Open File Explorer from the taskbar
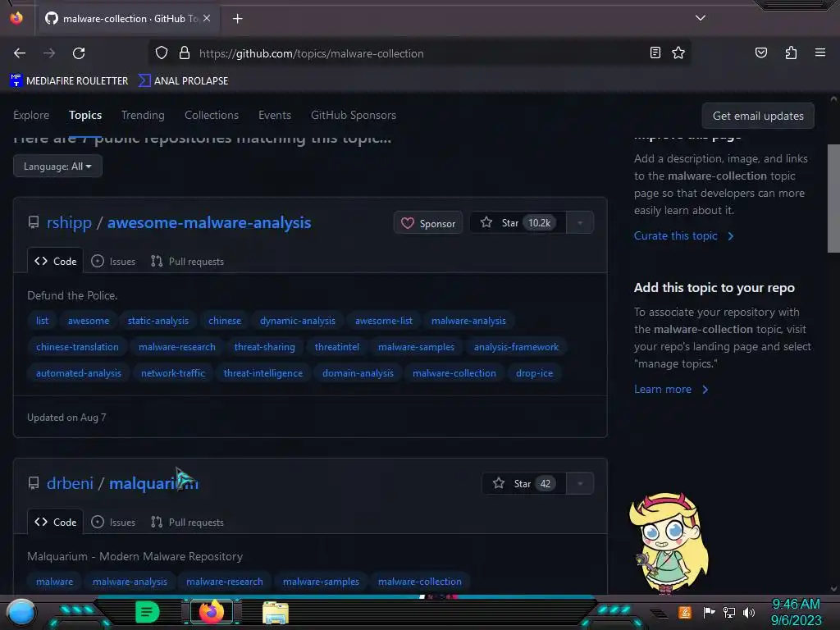Image resolution: width=840 pixels, height=630 pixels. [276, 612]
